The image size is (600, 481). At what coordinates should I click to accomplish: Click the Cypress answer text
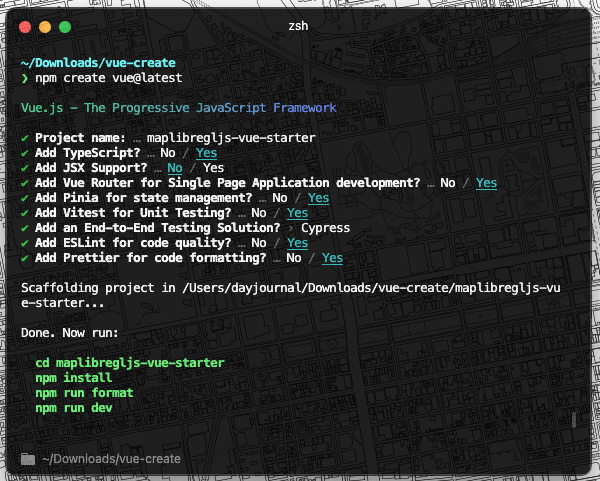click(x=325, y=228)
